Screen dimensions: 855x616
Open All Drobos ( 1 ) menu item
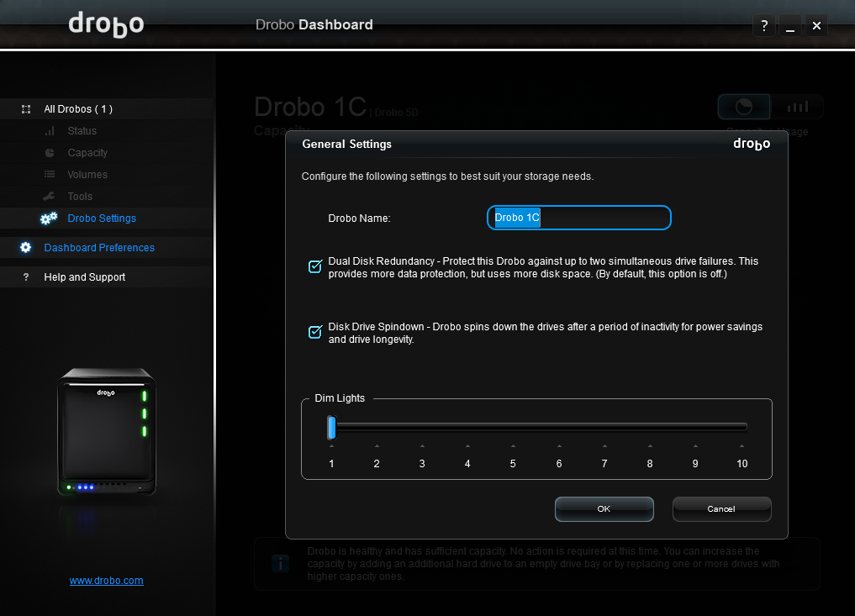point(107,109)
